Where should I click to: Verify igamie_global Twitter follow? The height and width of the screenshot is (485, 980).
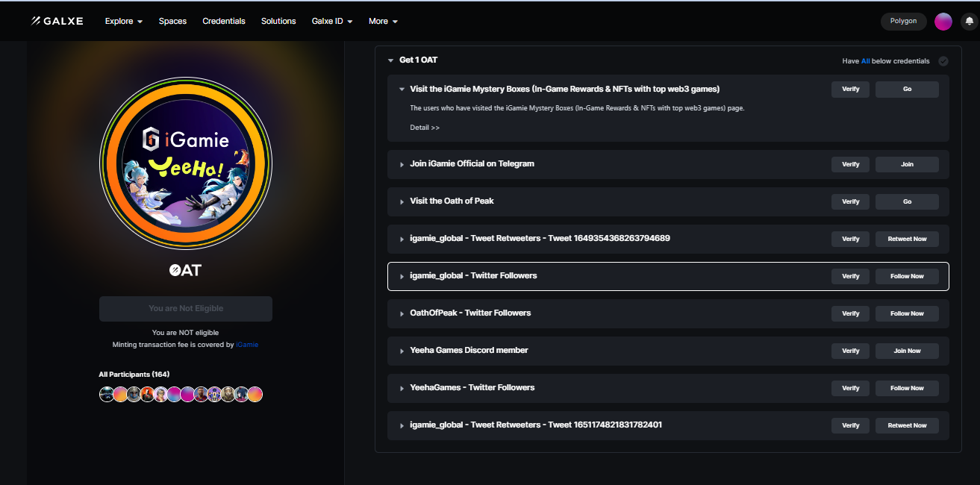[x=851, y=276]
